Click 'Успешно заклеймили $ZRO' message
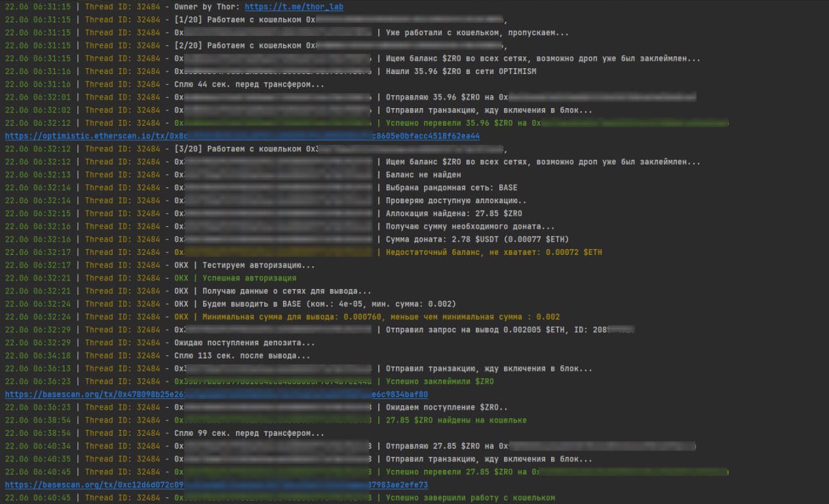The height and width of the screenshot is (504, 829). [x=440, y=381]
